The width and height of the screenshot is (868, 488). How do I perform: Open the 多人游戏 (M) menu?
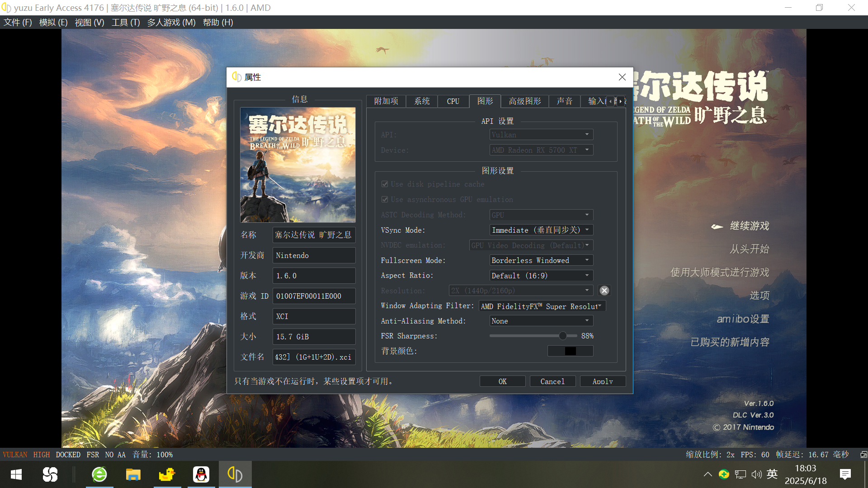pos(171,23)
